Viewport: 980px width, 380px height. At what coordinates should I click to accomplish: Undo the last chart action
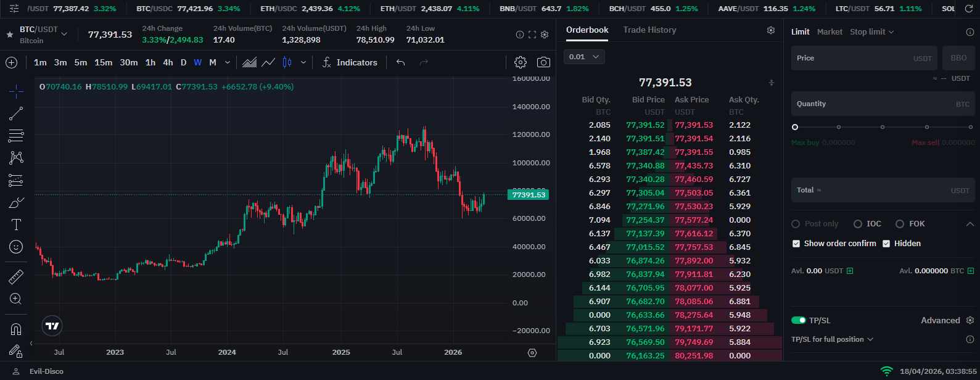pos(400,62)
